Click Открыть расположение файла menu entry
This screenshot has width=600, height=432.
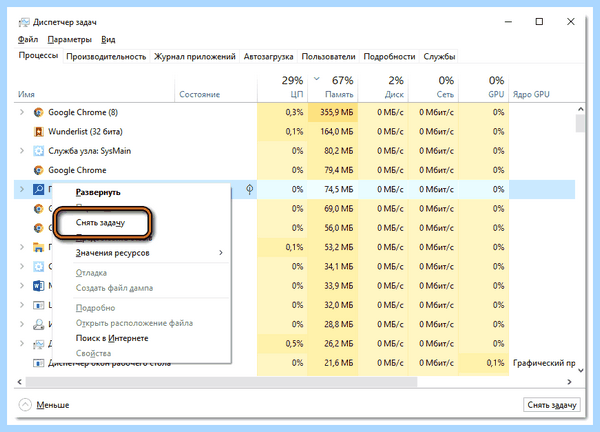(134, 323)
